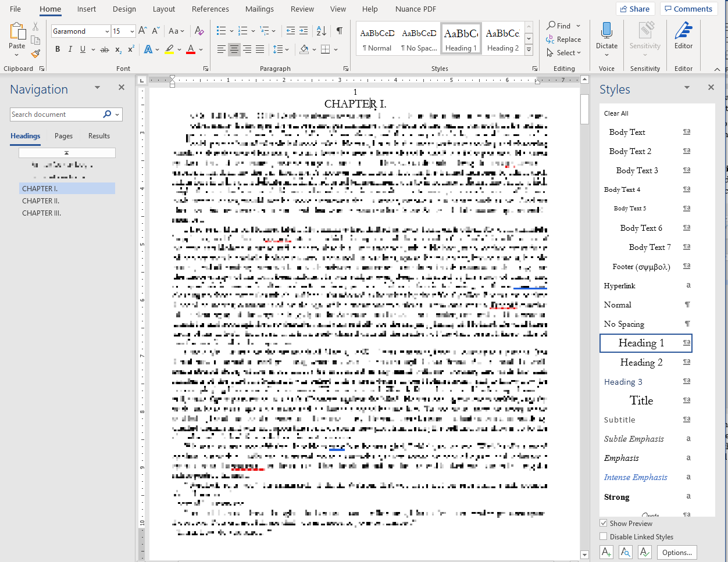Apply Italic formatting
728x562 pixels.
point(70,49)
